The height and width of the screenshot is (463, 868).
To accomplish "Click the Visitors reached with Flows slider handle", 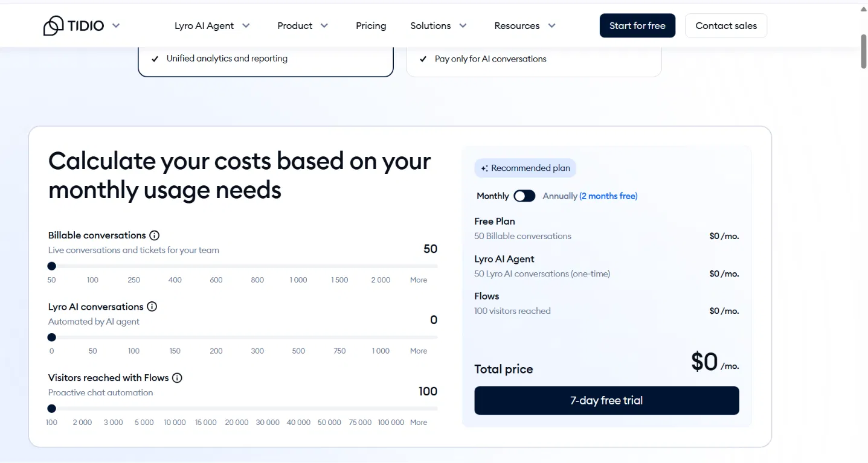I will pos(52,409).
